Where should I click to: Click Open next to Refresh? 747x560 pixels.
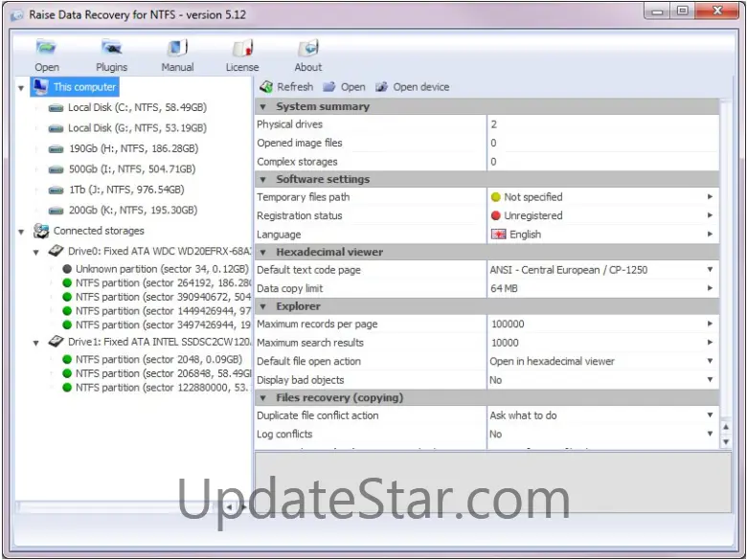pyautogui.click(x=345, y=87)
